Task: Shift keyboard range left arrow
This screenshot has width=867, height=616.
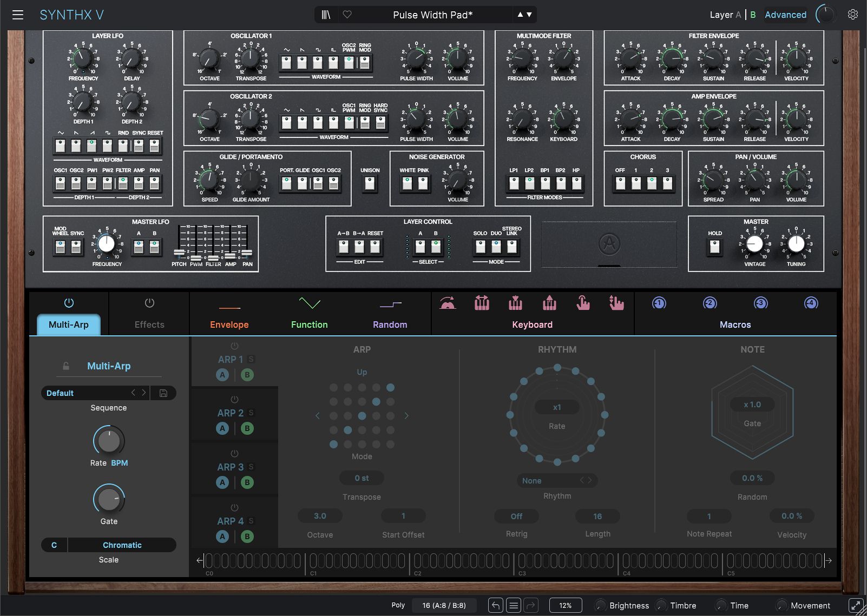Action: 199,561
